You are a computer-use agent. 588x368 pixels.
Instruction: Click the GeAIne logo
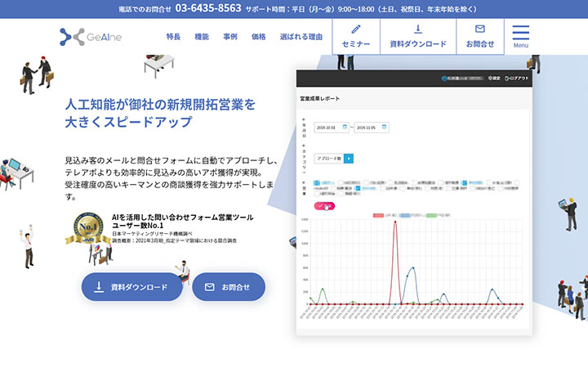point(90,37)
